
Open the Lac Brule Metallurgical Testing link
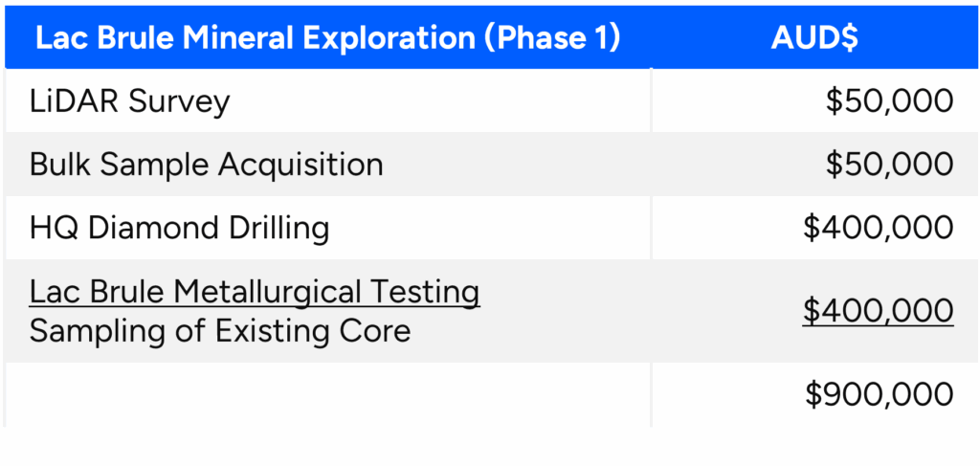click(255, 293)
